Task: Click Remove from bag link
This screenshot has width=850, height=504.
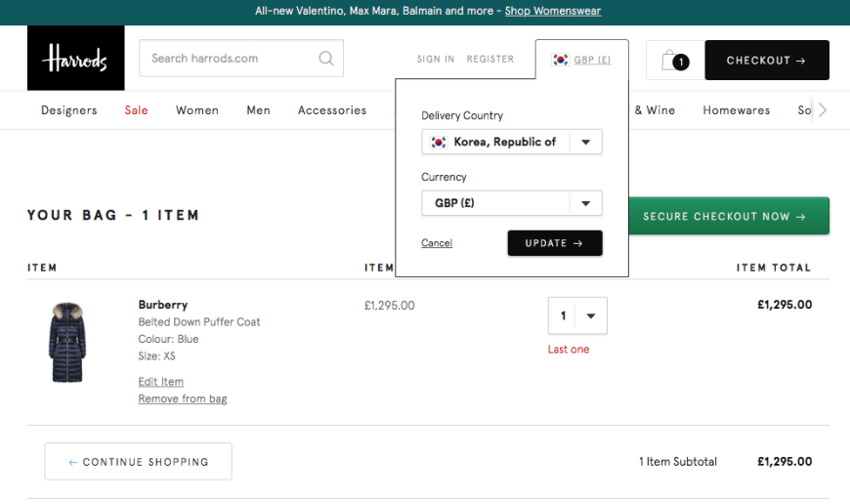Action: (x=183, y=399)
